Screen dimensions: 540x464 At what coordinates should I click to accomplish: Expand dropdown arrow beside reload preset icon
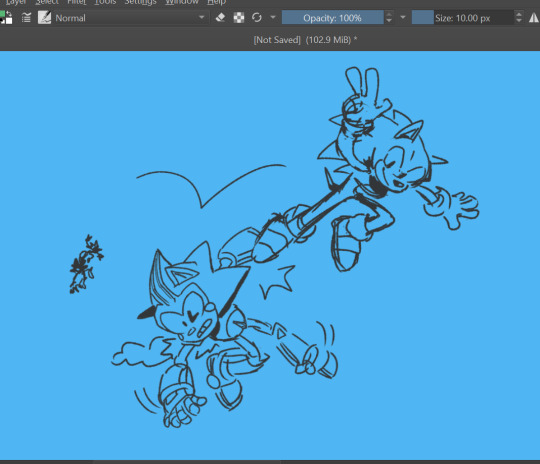point(273,17)
